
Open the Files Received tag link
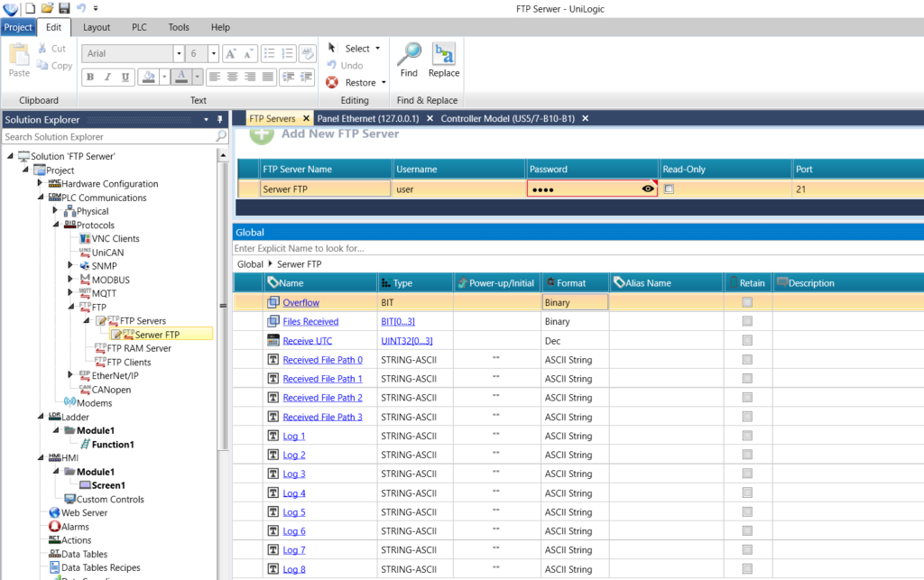310,321
